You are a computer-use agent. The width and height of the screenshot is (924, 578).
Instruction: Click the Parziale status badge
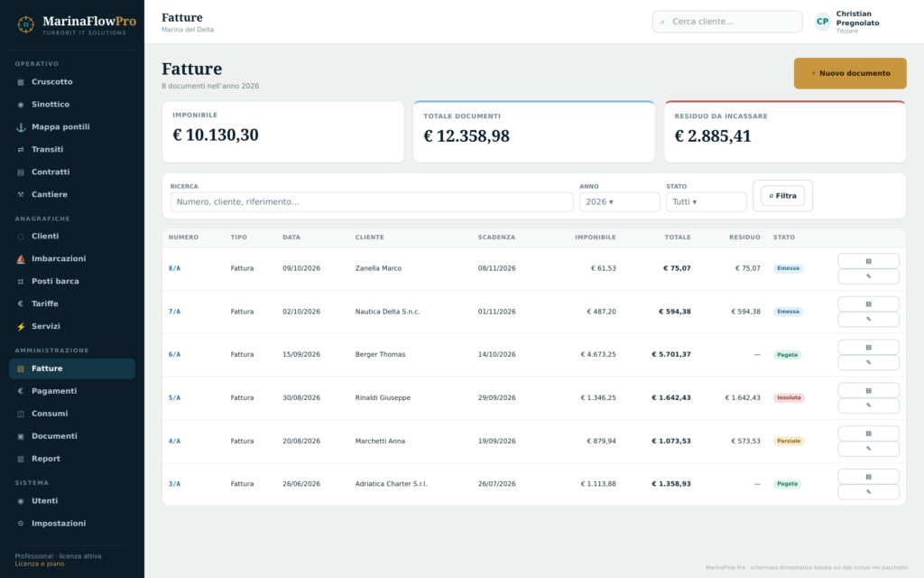789,441
